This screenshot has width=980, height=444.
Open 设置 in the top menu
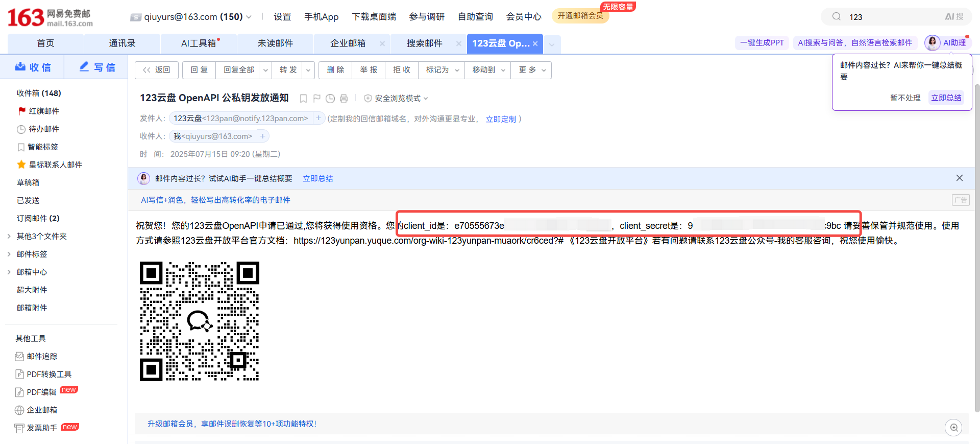click(282, 17)
